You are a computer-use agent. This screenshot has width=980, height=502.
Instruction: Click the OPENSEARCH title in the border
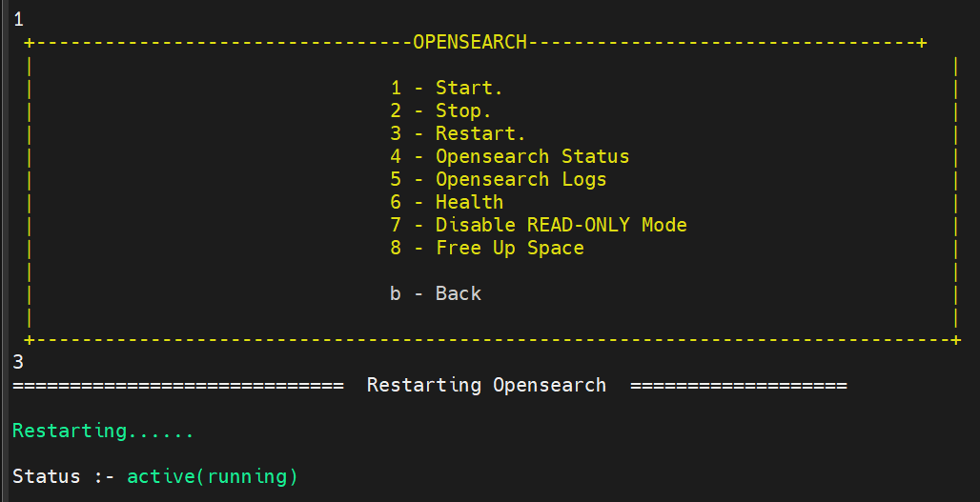pyautogui.click(x=470, y=42)
